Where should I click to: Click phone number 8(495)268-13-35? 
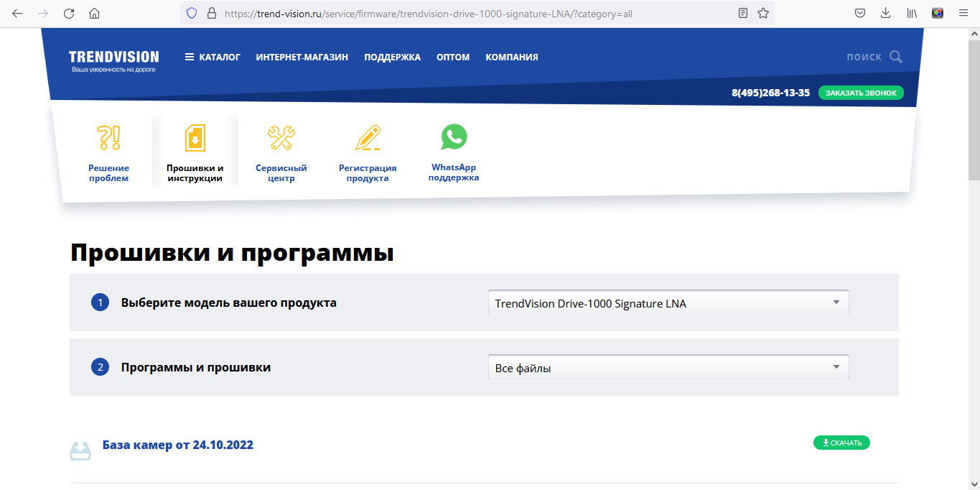coord(770,93)
